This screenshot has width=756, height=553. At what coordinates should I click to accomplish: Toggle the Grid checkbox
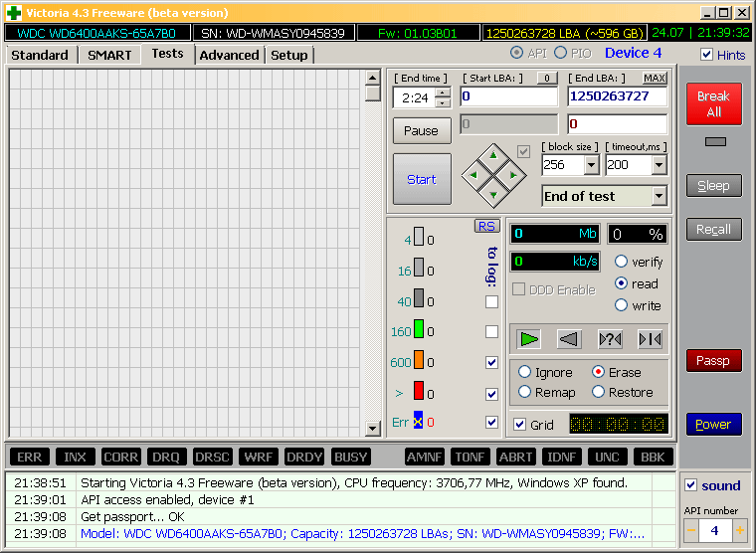coord(519,425)
